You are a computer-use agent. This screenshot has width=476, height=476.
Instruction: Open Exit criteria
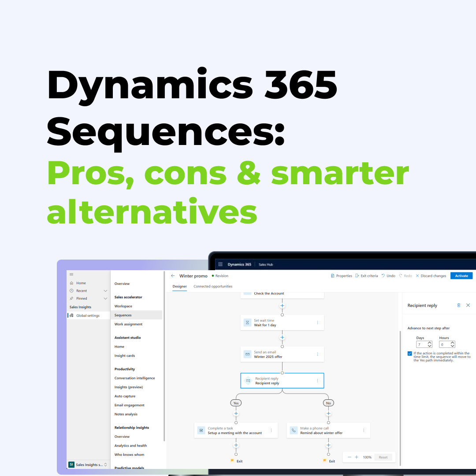click(367, 276)
